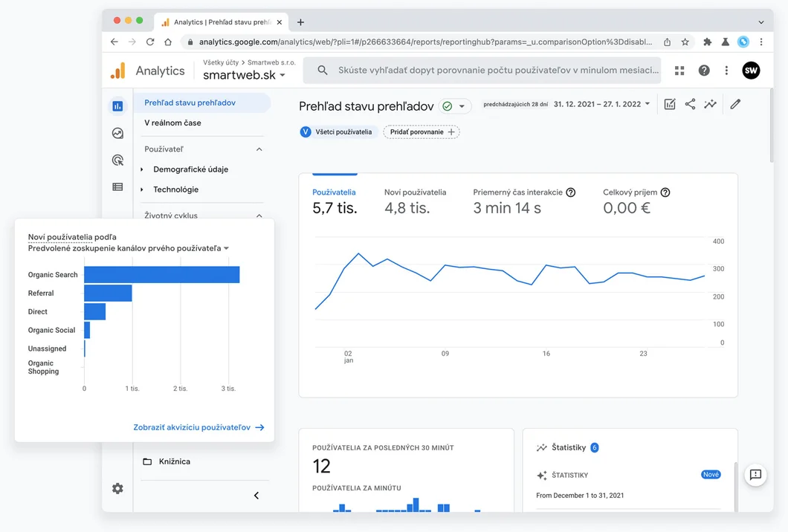The width and height of the screenshot is (788, 532).
Task: Click Všetky účty breadcrumb link
Action: tap(221, 62)
